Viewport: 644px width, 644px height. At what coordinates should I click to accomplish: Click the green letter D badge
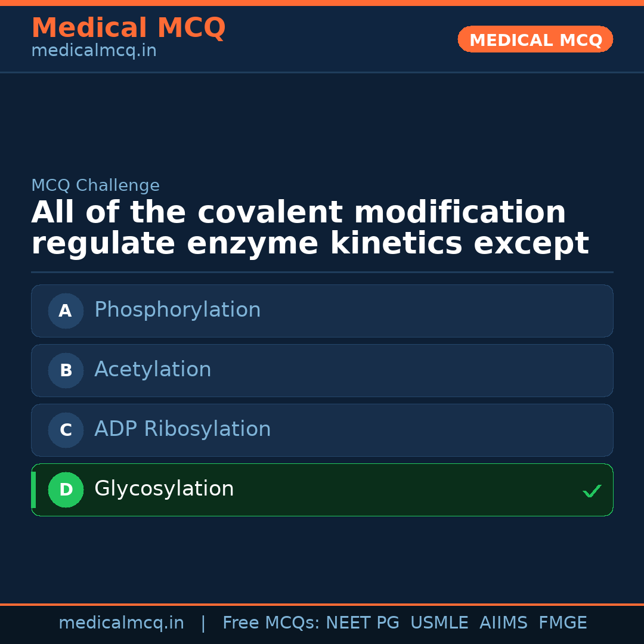click(x=66, y=490)
